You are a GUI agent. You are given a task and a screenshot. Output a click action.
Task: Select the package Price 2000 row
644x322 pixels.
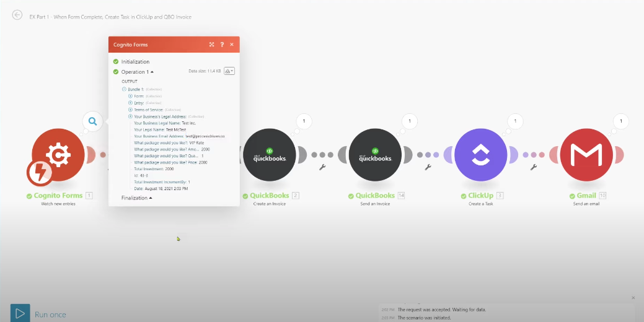170,162
